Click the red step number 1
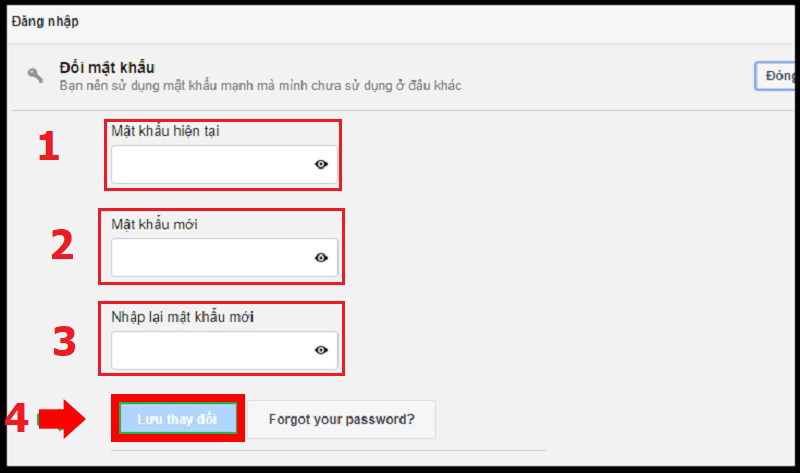Viewport: 800px width, 473px height. pos(48,148)
